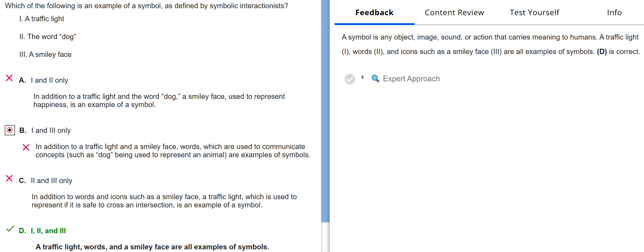This screenshot has height=252, width=644.
Task: Choose answer option C 'II and III only'
Action: pyautogui.click(x=51, y=181)
